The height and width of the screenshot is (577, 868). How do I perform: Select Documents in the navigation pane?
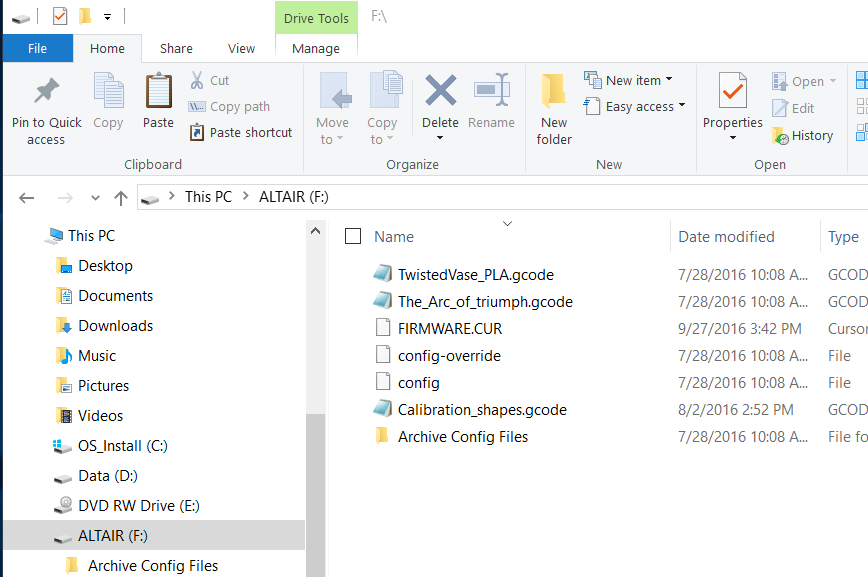pyautogui.click(x=115, y=295)
